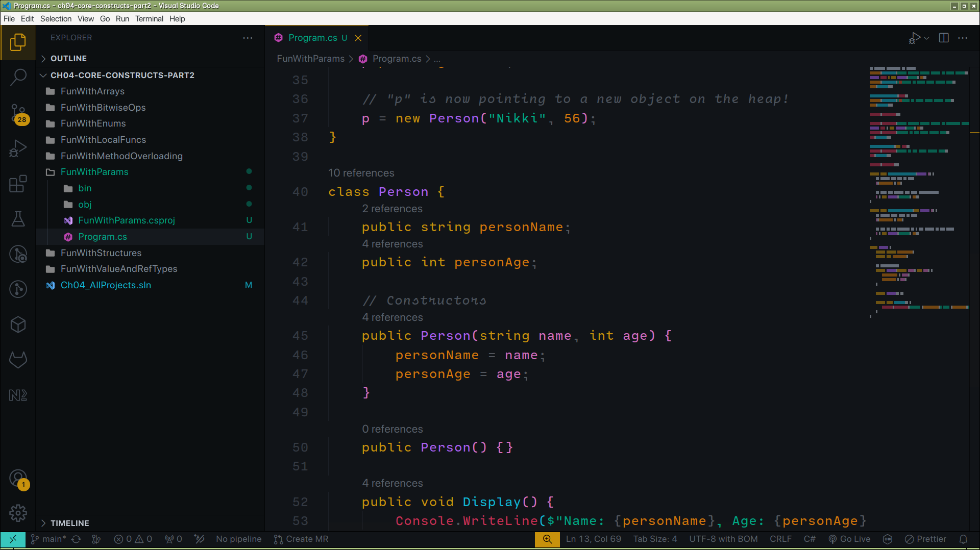Open the Extensions view
The width and height of the screenshot is (980, 550).
click(18, 184)
